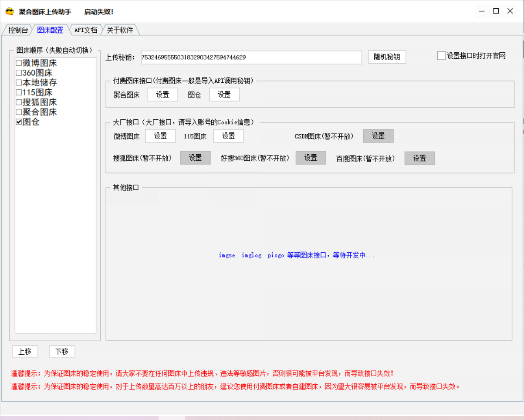Click the 随机秘钥 button
Image resolution: width=524 pixels, height=420 pixels.
pos(387,57)
